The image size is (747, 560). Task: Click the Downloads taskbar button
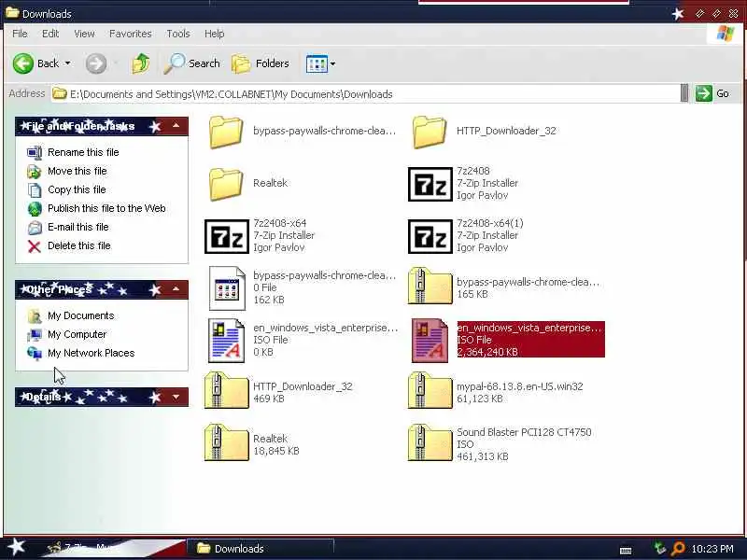point(260,549)
